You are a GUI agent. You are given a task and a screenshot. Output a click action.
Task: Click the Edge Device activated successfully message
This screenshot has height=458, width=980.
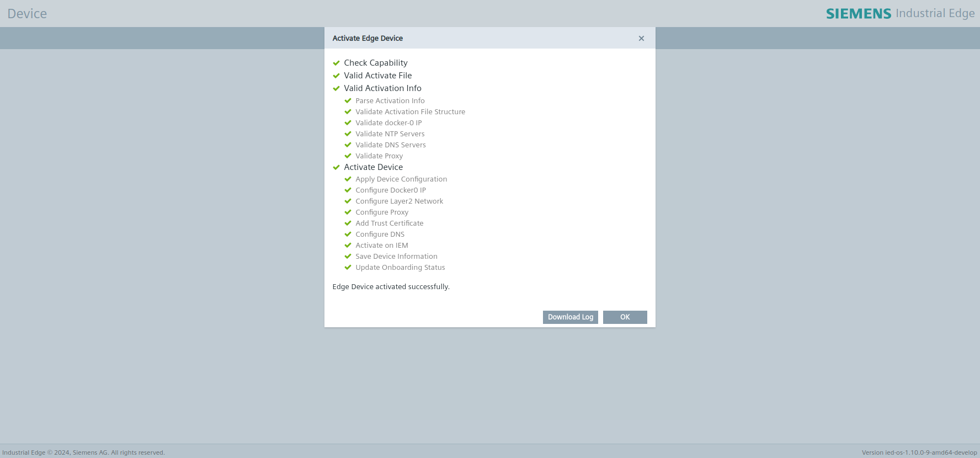pos(391,287)
